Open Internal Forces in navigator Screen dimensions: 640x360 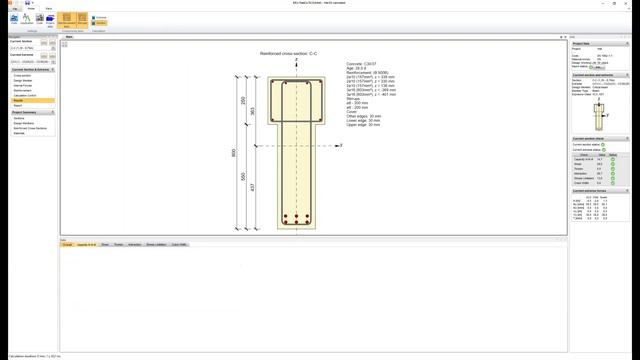22,85
